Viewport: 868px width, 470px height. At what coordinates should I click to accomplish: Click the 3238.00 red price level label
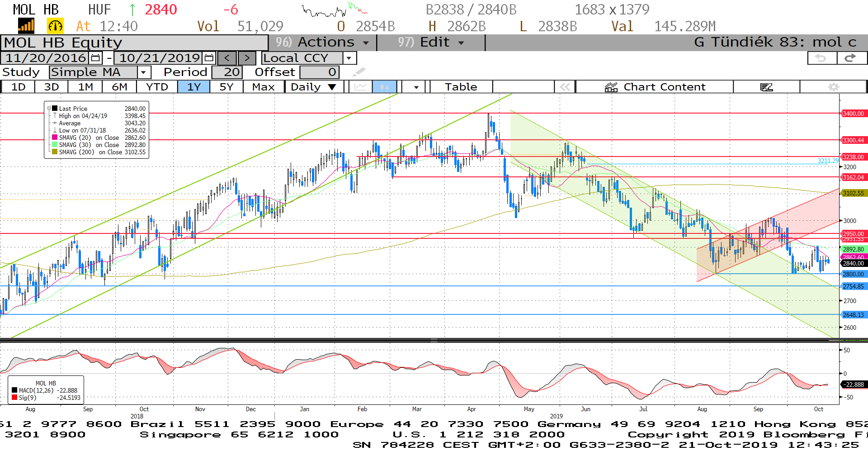click(853, 157)
